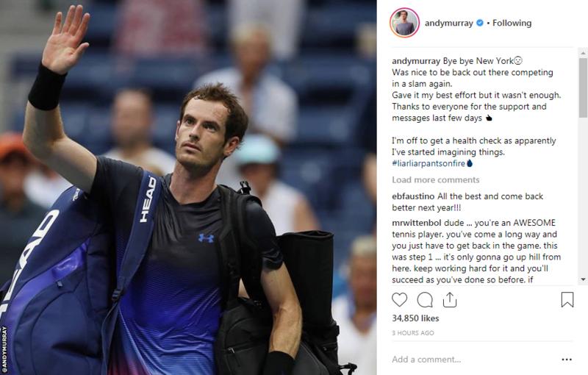Viewport: 588px width, 375px height.
Task: Like the post with the heart icon
Action: pos(399,299)
